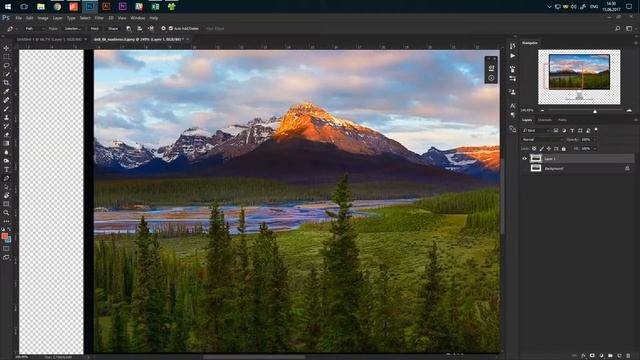Select the Type tool

pos(6,169)
